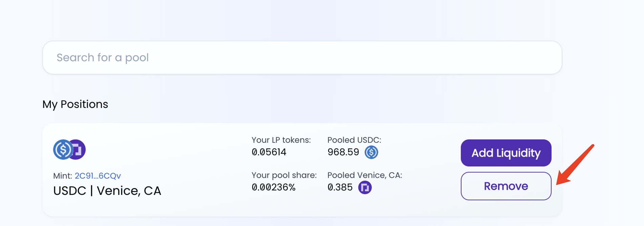Viewport: 644px width, 226px height.
Task: Click the "Pooled Venice, CA:" label
Action: coord(365,175)
